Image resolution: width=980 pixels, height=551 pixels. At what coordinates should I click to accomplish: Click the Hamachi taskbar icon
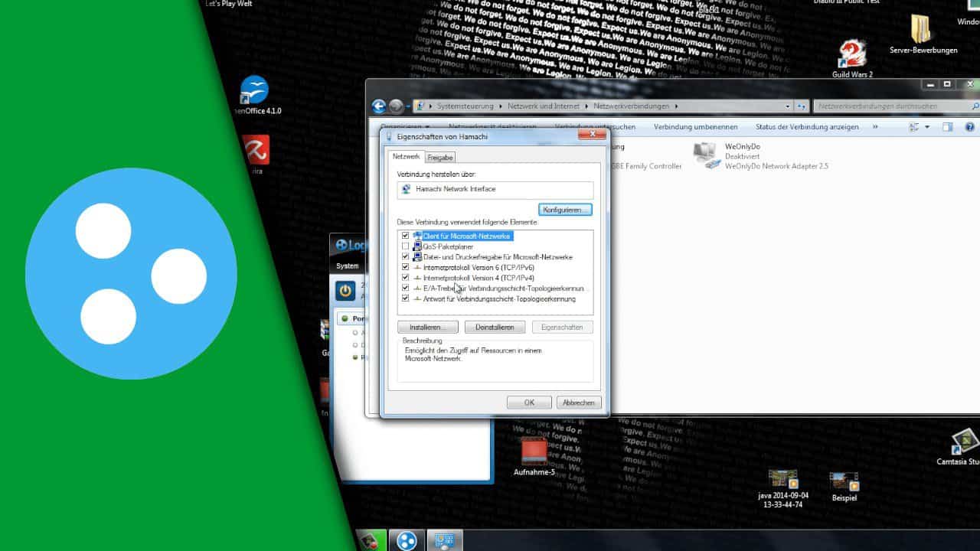click(x=407, y=540)
